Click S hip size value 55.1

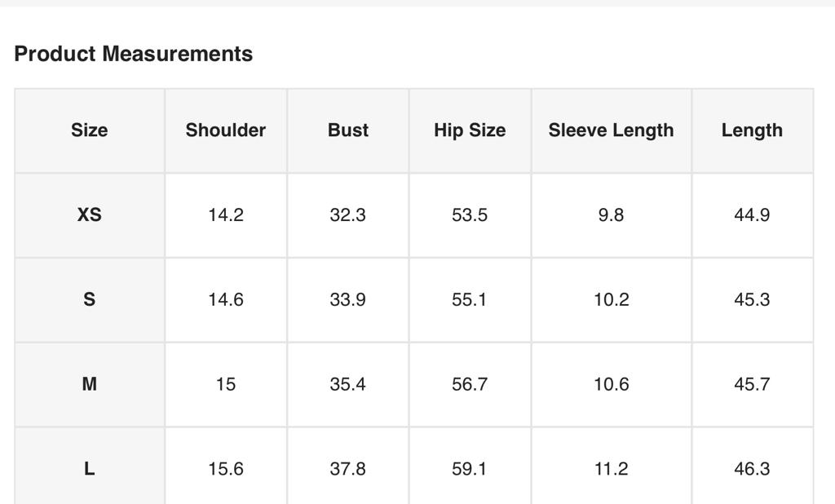click(470, 300)
